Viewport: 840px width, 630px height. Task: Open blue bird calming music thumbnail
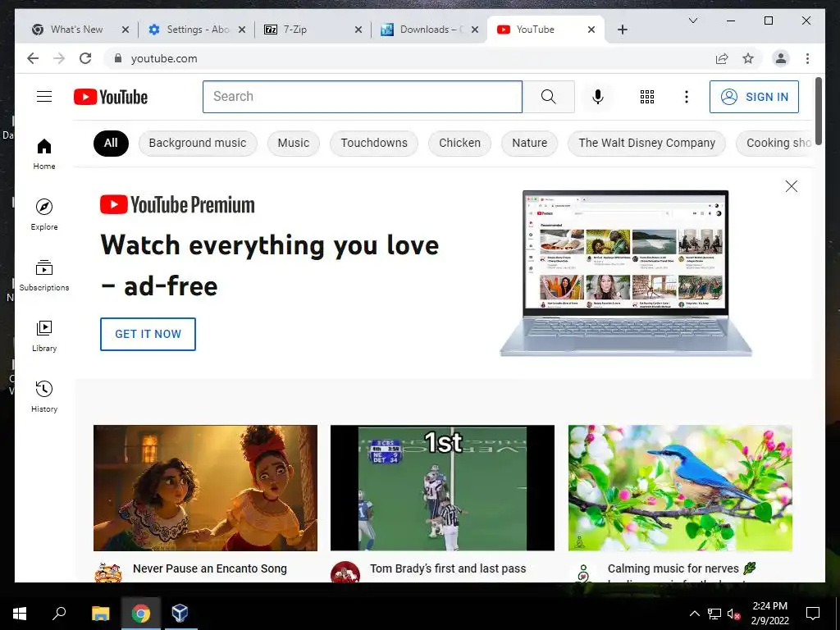pos(680,487)
